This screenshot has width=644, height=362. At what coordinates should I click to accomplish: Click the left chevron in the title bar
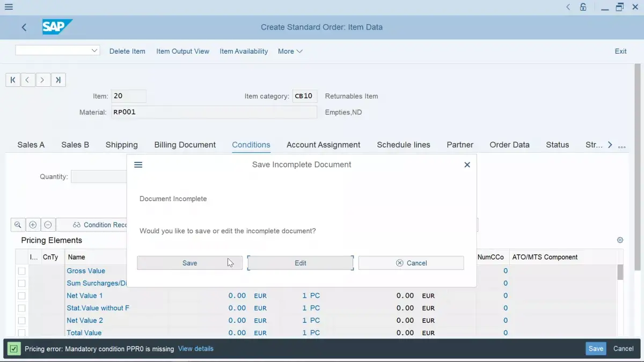pyautogui.click(x=568, y=8)
